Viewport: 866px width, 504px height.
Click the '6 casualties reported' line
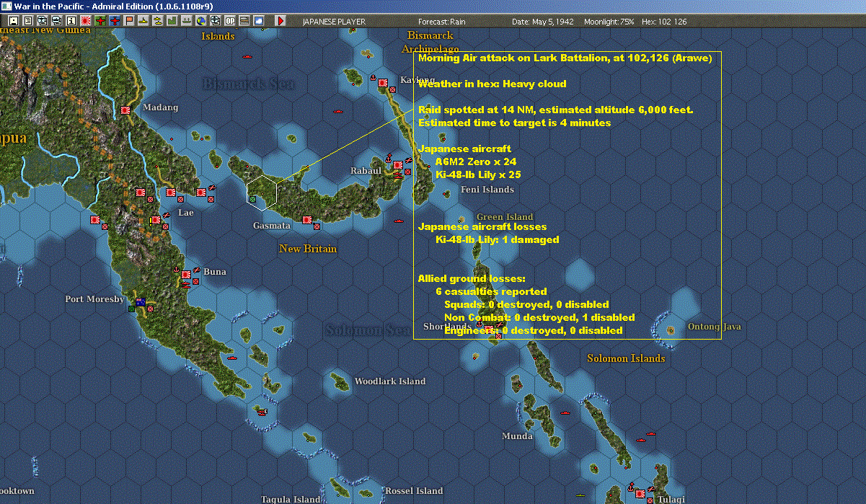tap(491, 291)
